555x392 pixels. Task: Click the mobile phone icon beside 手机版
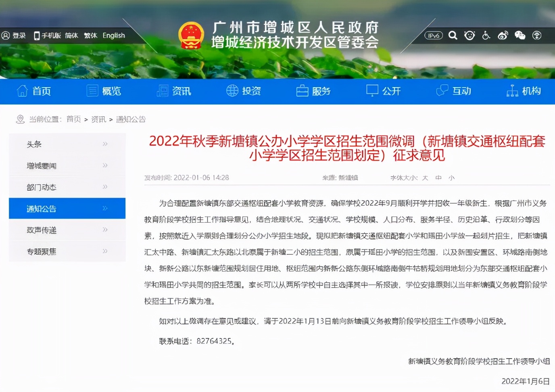tap(37, 35)
